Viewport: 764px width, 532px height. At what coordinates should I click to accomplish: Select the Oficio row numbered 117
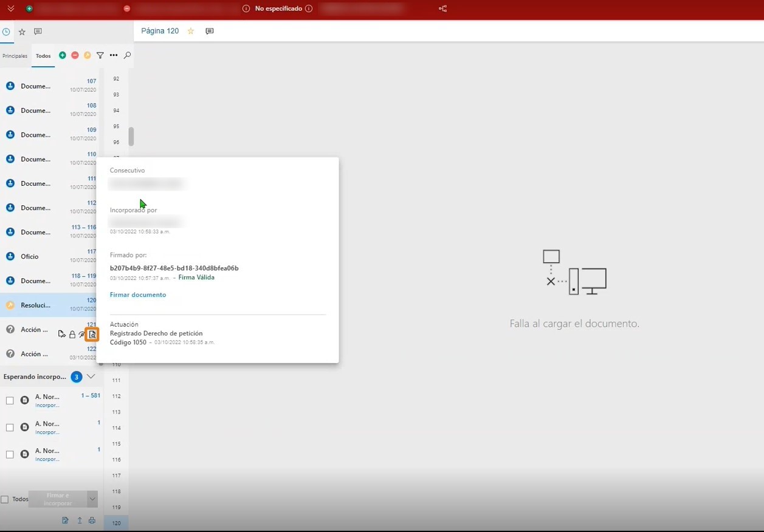(x=49, y=256)
